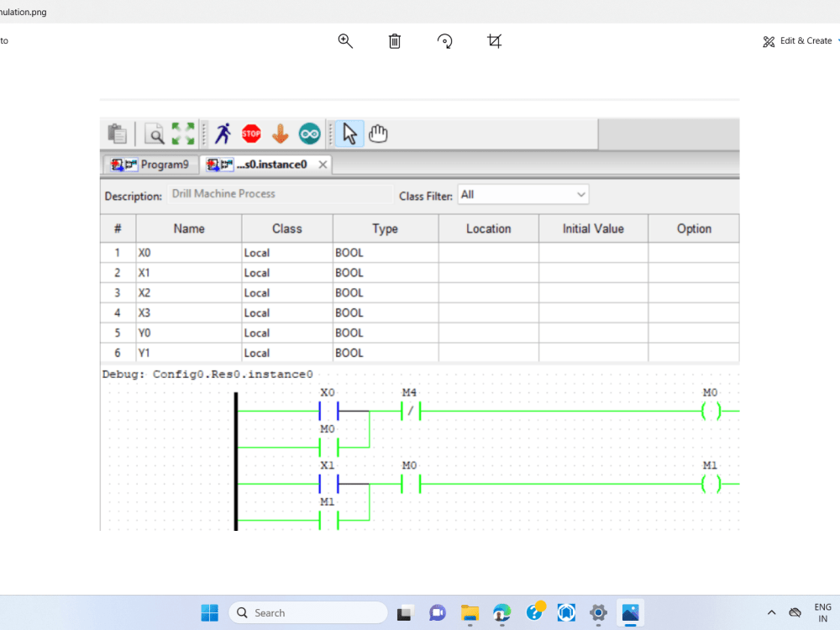
Task: Select the orange download-to-PLC arrow icon
Action: coord(280,133)
